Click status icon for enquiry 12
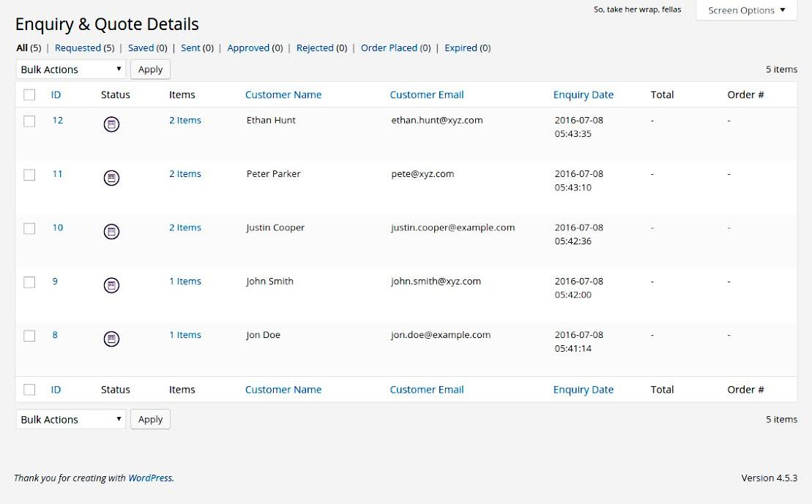This screenshot has width=812, height=504. click(x=111, y=124)
